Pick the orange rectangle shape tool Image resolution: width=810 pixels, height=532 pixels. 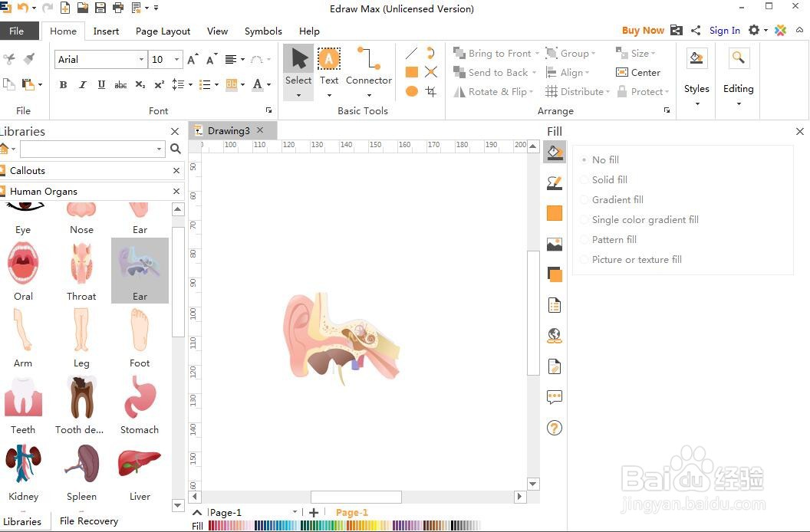pos(412,72)
